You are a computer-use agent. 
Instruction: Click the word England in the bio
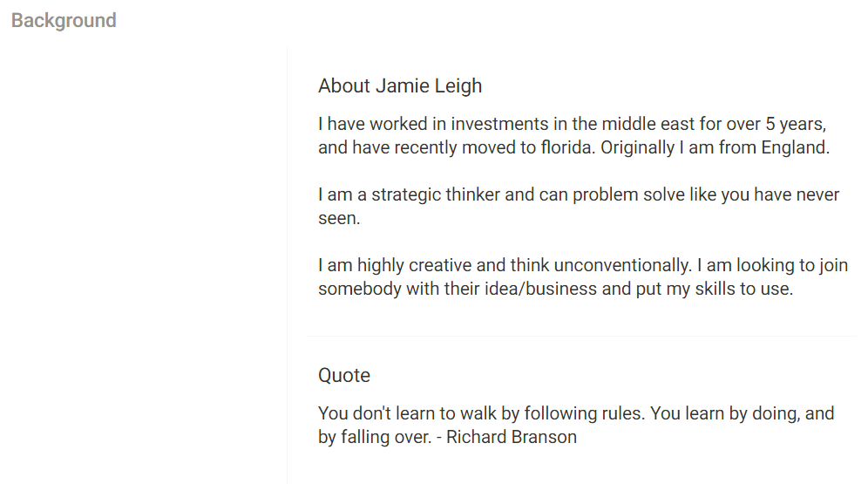click(x=795, y=148)
